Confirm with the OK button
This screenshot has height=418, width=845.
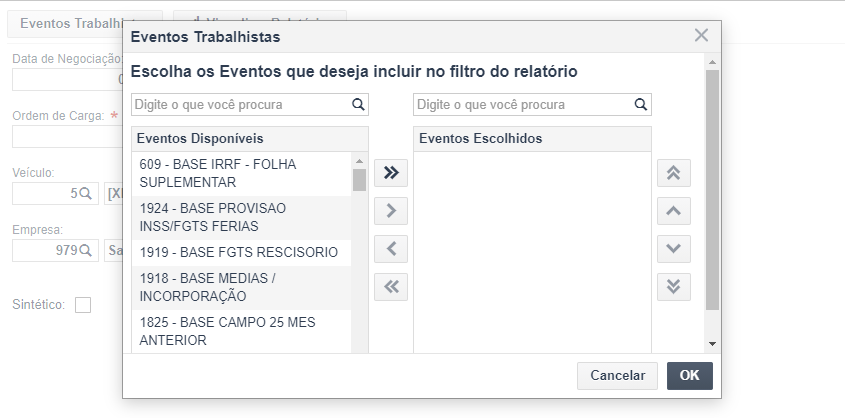point(690,375)
